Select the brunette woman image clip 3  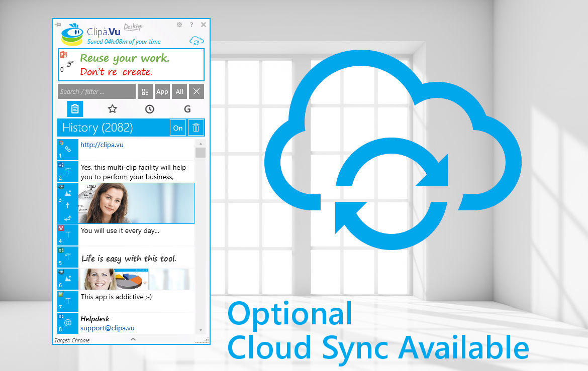click(137, 203)
